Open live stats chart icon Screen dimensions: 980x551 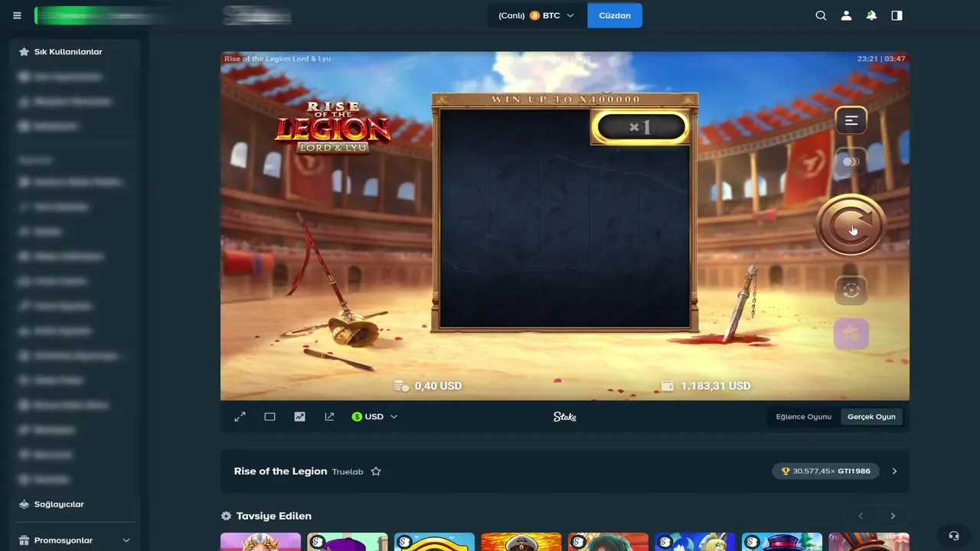coord(299,416)
